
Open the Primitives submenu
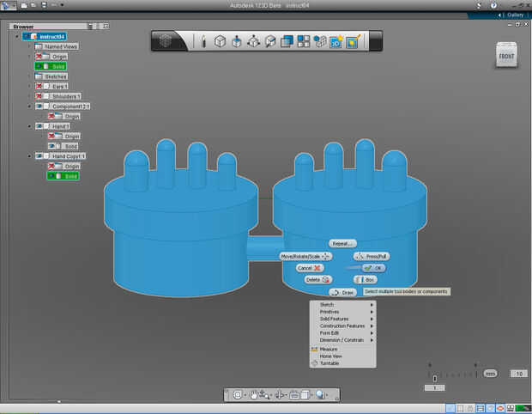pyautogui.click(x=342, y=312)
